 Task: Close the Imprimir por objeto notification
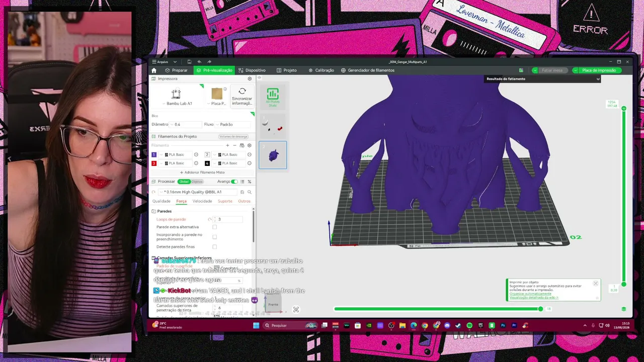point(596,284)
